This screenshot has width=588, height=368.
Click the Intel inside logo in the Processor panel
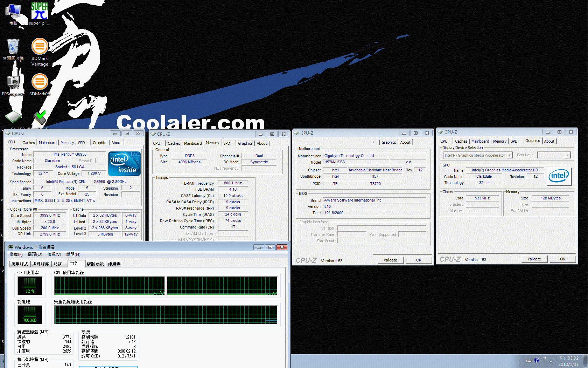point(124,164)
